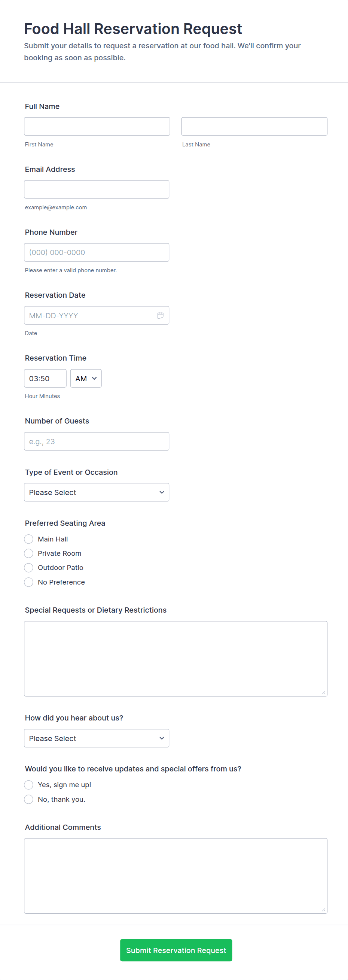Open the Reservation Date calendar picker icon
The width and height of the screenshot is (348, 980).
click(x=161, y=315)
